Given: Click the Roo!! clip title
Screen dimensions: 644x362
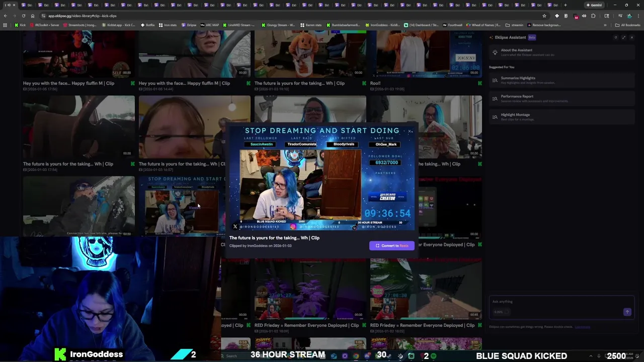Looking at the screenshot, I should tap(375, 83).
